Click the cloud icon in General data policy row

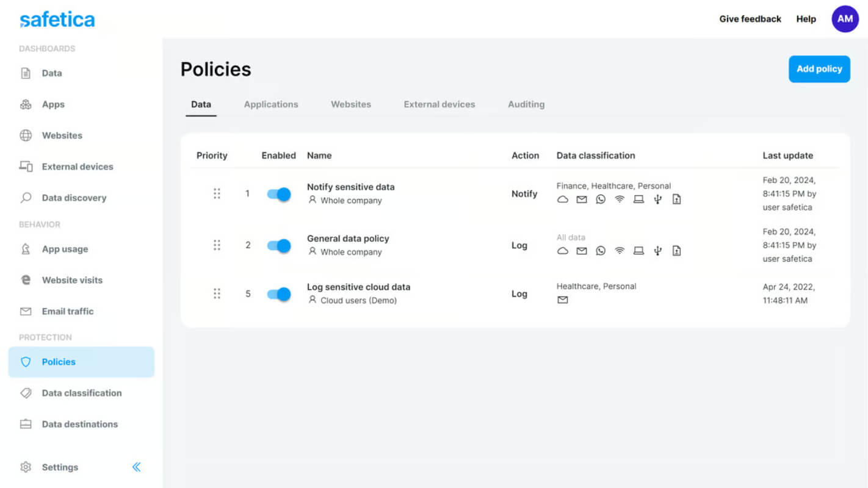(563, 251)
